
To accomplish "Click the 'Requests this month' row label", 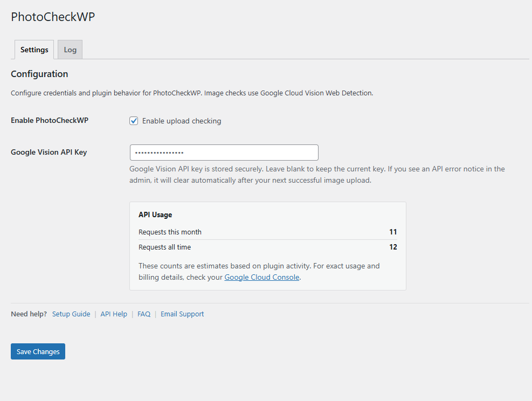I will [170, 232].
